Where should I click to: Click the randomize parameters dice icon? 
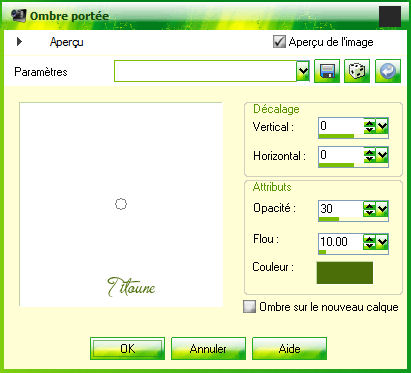pyautogui.click(x=357, y=71)
